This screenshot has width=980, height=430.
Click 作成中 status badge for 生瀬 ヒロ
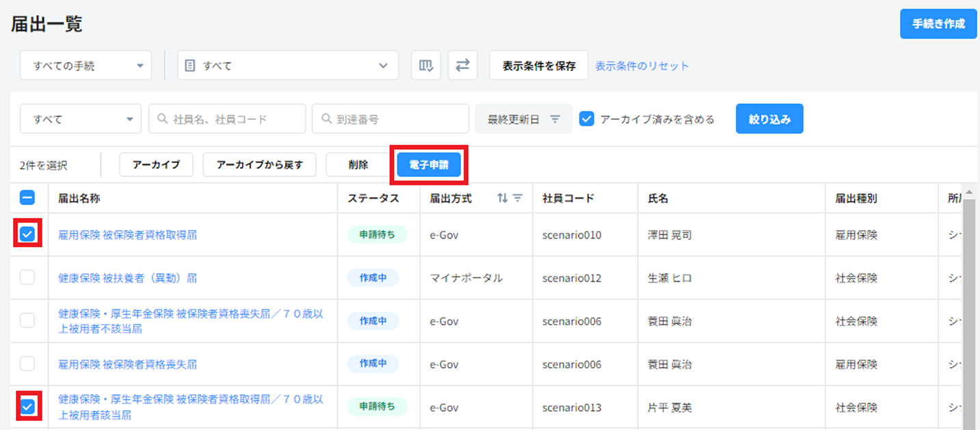pyautogui.click(x=373, y=278)
